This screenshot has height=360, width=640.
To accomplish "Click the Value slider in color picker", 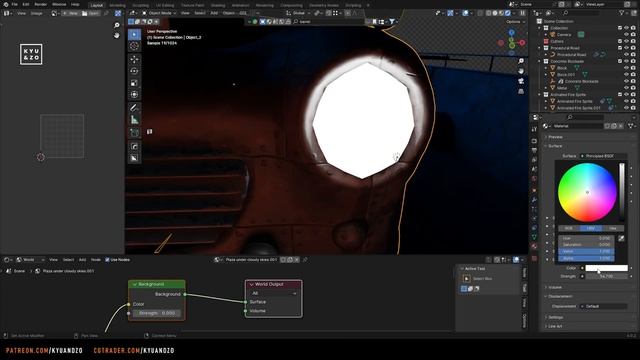I will point(586,251).
